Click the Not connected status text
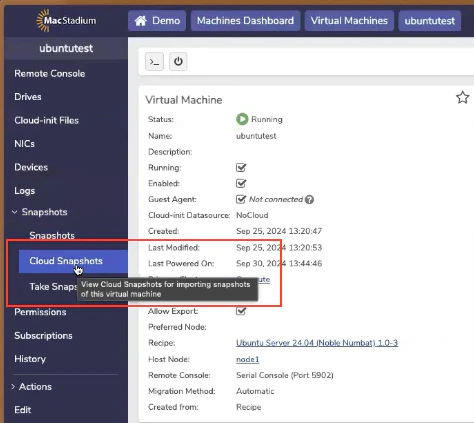 point(276,199)
